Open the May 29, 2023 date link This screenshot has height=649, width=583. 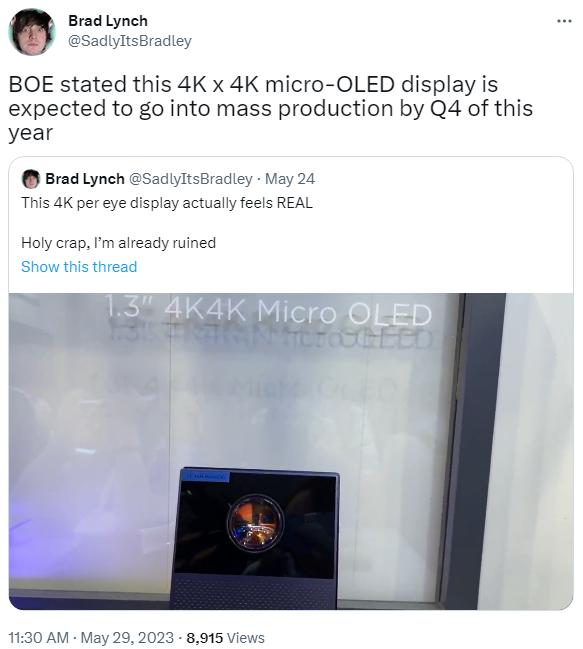click(127, 637)
